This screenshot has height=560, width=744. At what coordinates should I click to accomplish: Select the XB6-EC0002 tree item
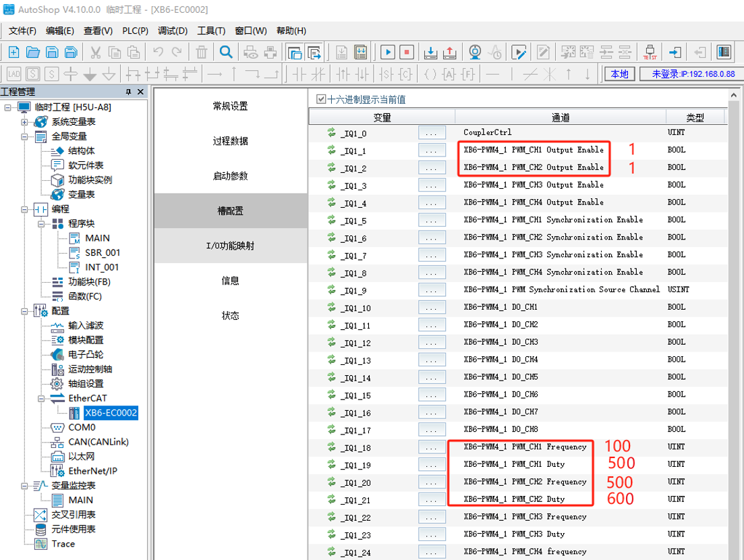coord(111,413)
